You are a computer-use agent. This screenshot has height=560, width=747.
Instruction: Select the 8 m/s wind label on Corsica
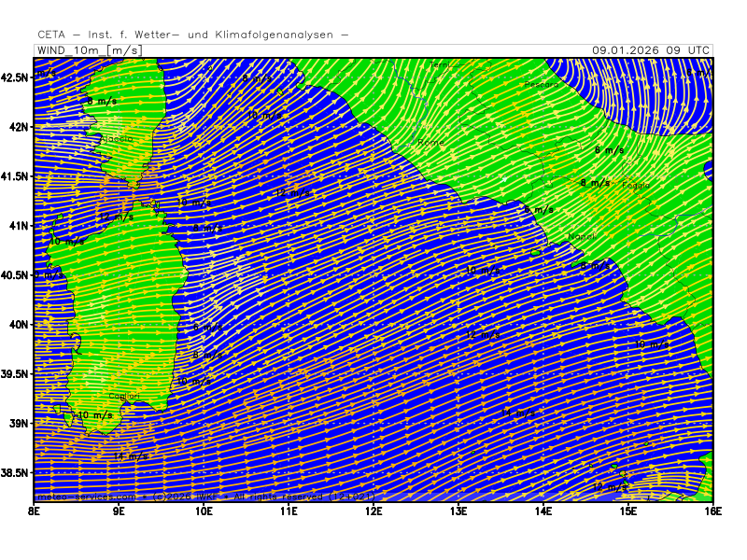coord(102,101)
